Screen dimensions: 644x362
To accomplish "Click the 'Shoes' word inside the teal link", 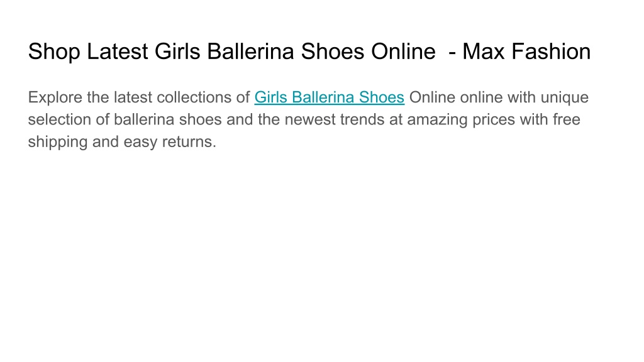I will 382,97.
